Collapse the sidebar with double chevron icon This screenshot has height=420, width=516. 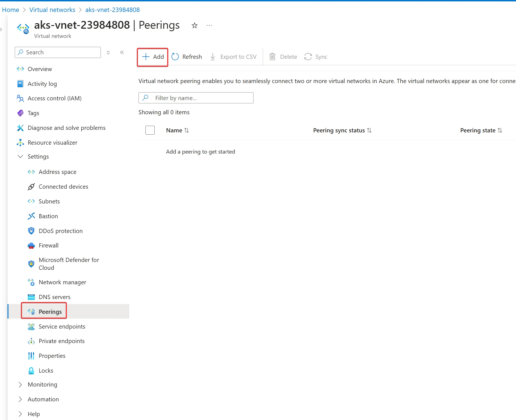[122, 52]
